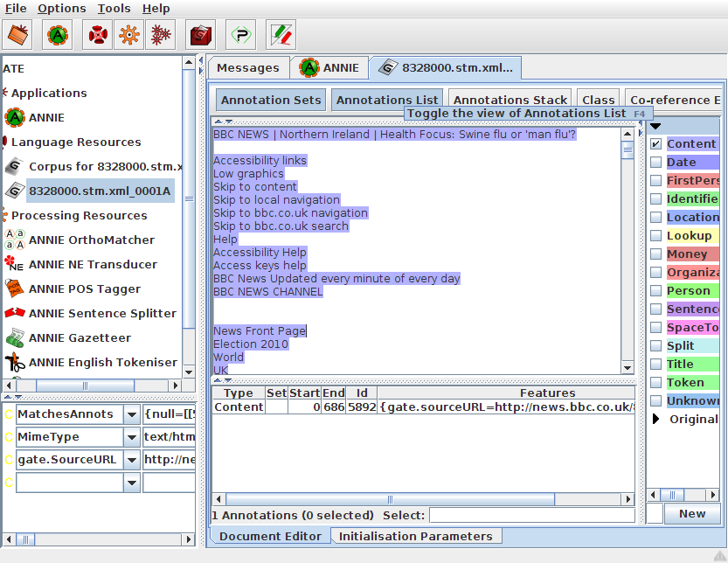Open the Tools menu
This screenshot has height=563, width=728.
[114, 9]
